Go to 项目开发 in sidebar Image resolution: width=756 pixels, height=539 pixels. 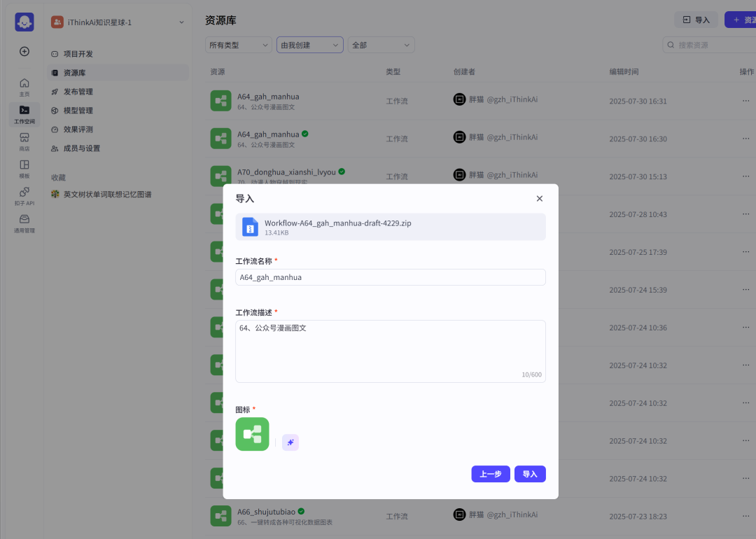click(x=118, y=54)
